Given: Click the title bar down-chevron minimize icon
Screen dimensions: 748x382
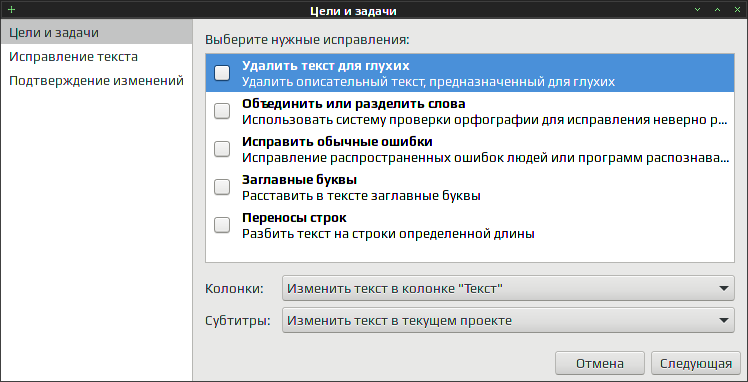Looking at the screenshot, I should (x=698, y=10).
